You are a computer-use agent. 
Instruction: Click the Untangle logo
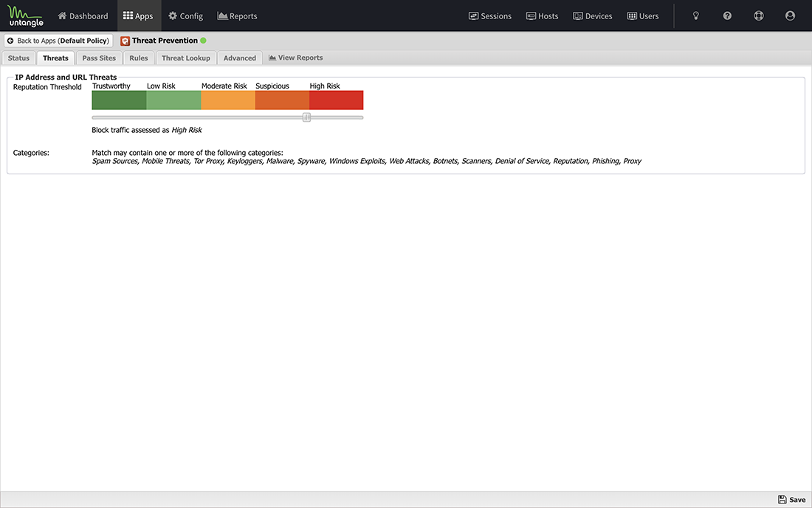point(25,16)
